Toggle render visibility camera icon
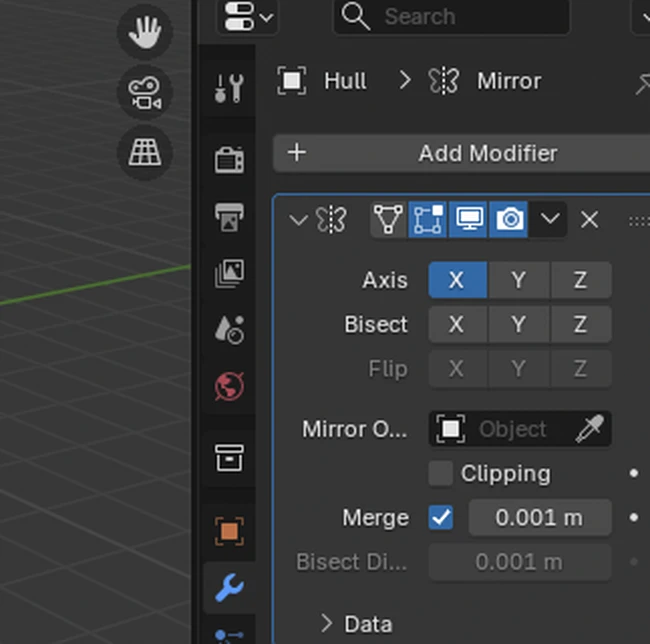 click(509, 219)
